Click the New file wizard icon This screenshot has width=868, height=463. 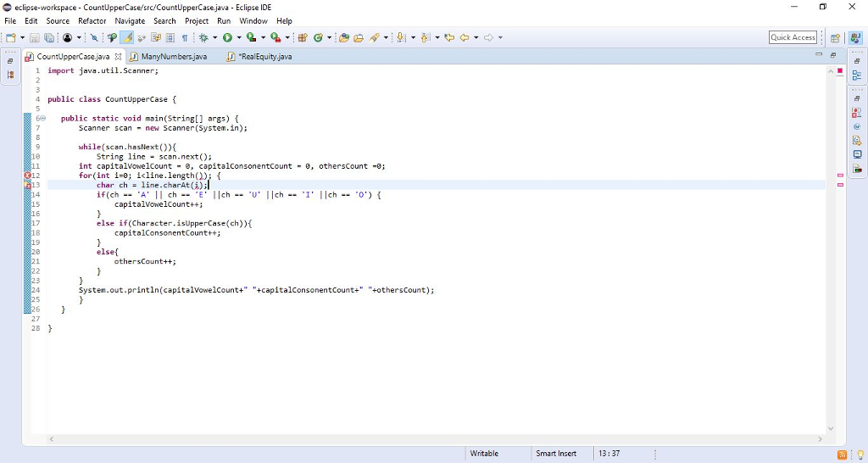(x=10, y=37)
